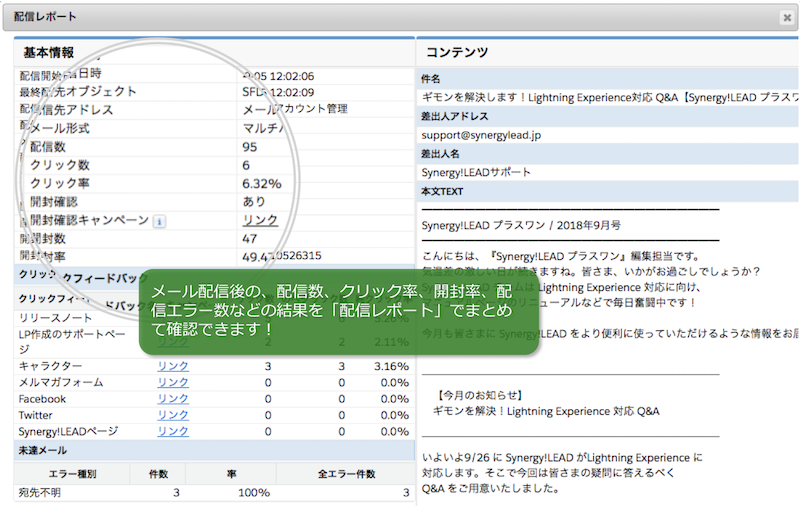
Task: Click the 未達メール section header
Action: (x=214, y=450)
